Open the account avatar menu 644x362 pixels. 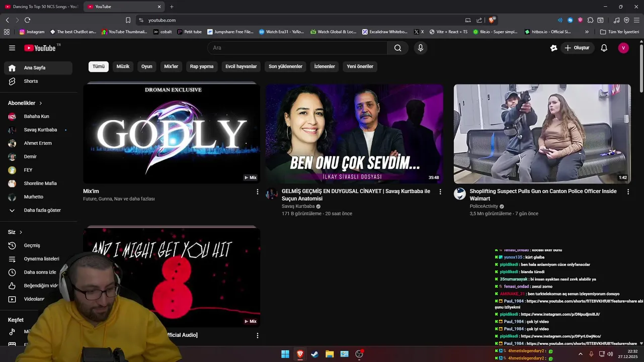coord(623,48)
